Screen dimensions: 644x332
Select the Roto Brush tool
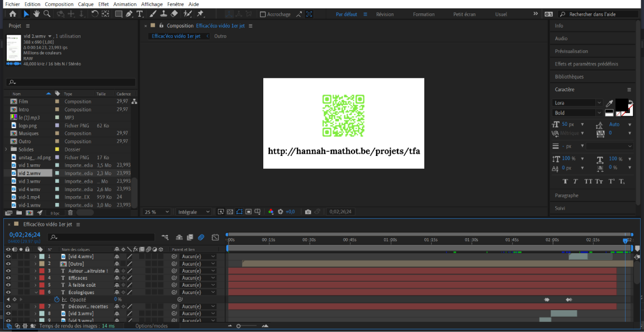click(x=188, y=14)
